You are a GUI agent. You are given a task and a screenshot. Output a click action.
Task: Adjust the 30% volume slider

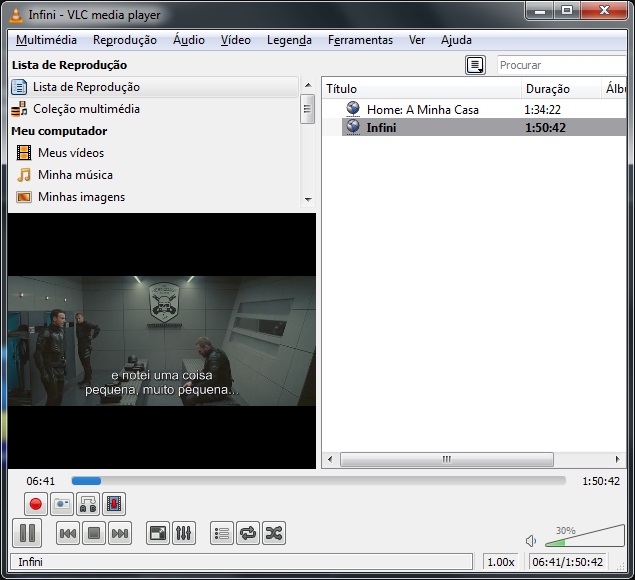click(585, 537)
